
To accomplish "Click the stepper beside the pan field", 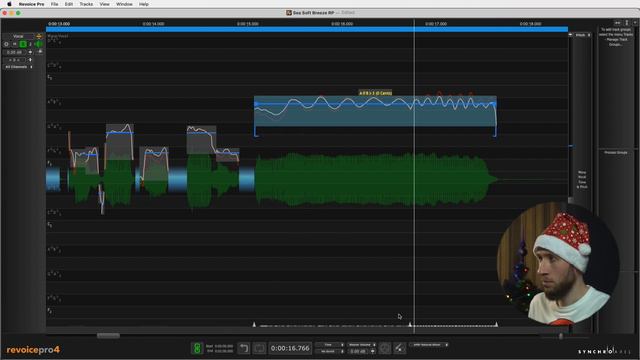I will pos(30,60).
